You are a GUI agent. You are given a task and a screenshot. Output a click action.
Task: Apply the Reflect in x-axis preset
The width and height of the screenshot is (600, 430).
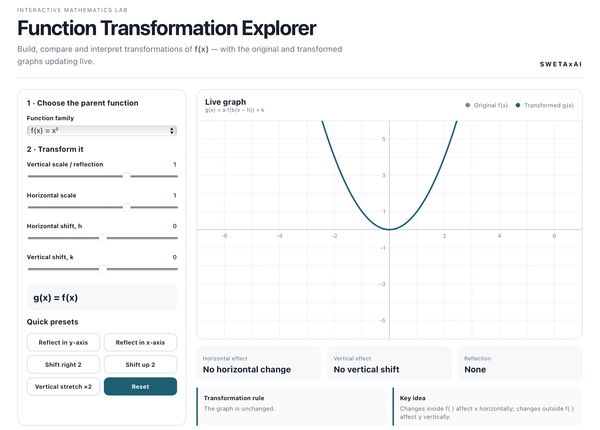(x=140, y=342)
